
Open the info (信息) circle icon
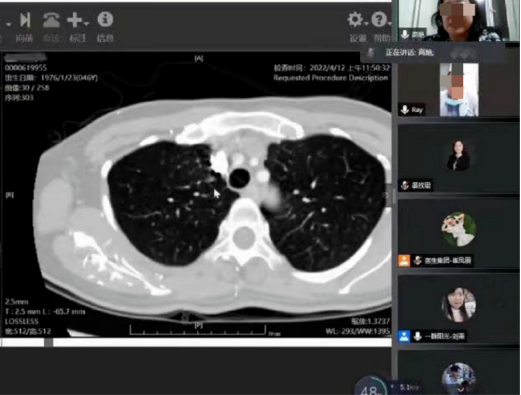pos(105,19)
